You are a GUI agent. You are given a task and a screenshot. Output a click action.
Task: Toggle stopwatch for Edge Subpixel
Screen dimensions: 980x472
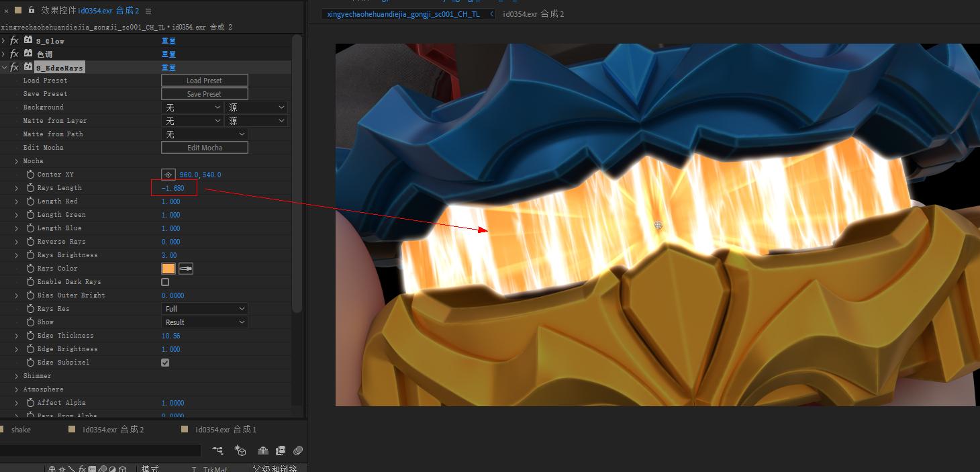pos(30,363)
